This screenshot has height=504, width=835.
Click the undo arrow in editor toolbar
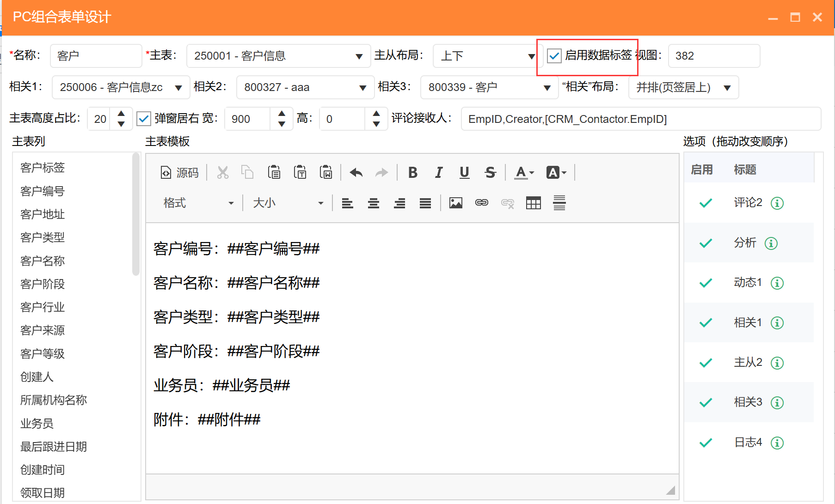(356, 173)
